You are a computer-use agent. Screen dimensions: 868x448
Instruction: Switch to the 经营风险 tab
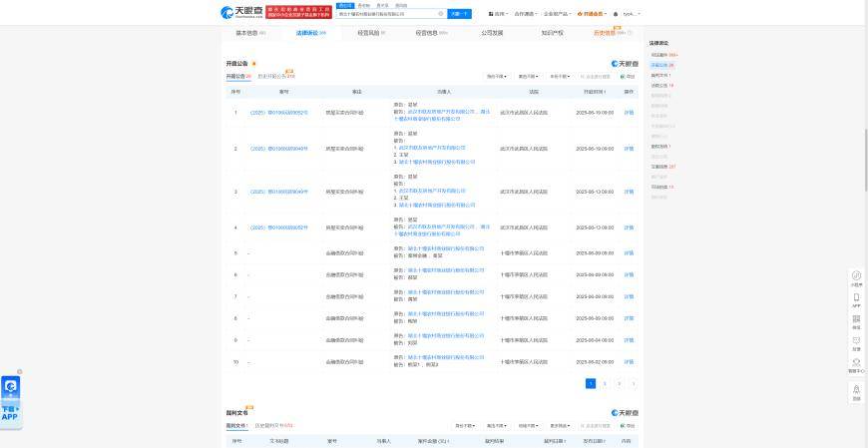coord(371,33)
